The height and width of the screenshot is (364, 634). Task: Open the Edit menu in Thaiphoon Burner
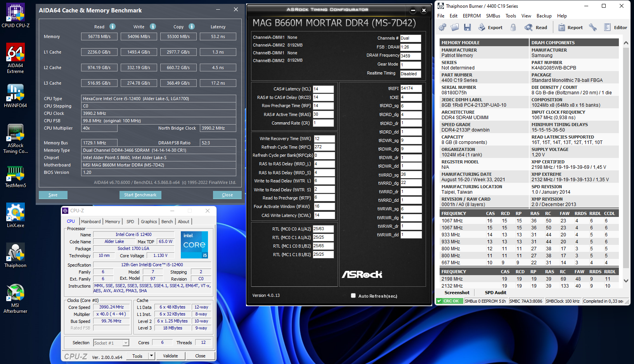454,16
